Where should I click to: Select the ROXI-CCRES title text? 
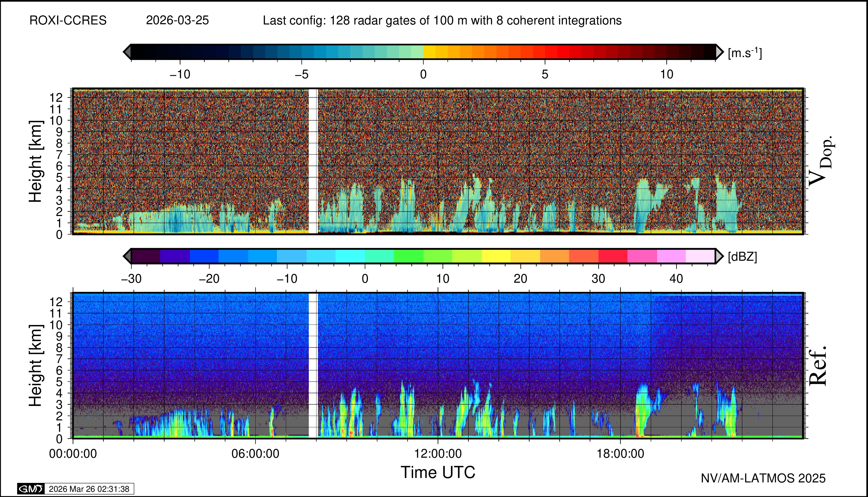tap(68, 21)
